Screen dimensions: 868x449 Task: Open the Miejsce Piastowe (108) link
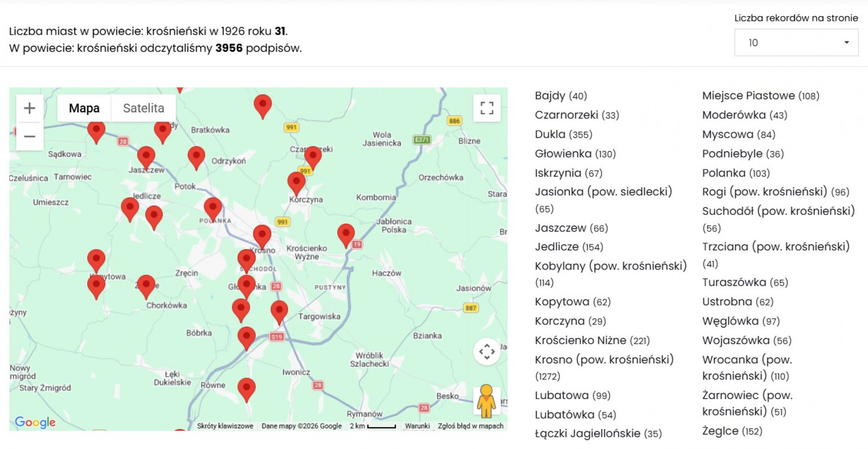coord(760,96)
